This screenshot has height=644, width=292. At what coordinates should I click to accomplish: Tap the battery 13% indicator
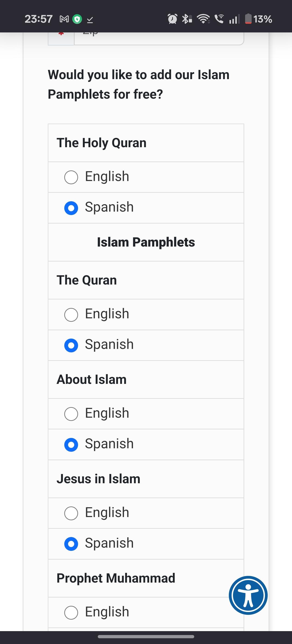coord(258,19)
